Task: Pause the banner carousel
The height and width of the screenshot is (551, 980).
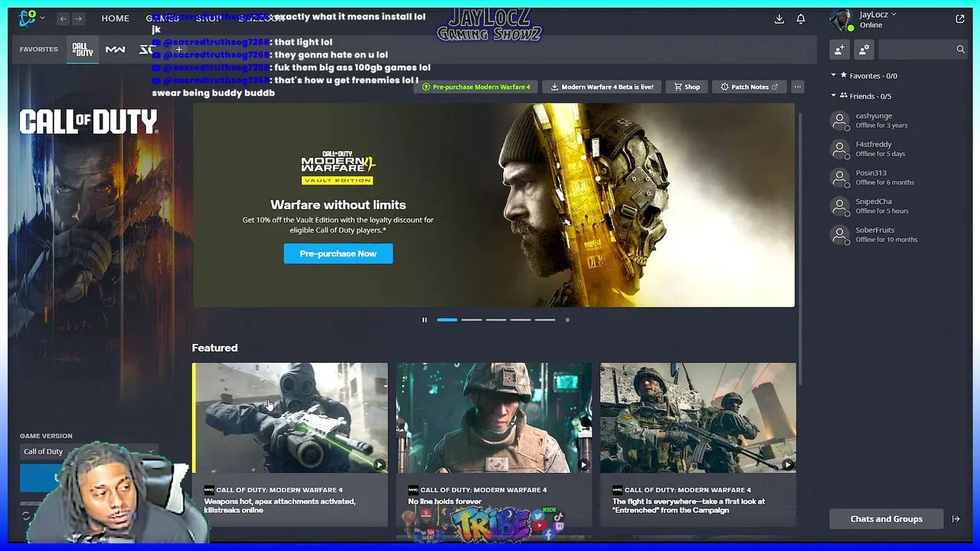Action: pyautogui.click(x=425, y=320)
